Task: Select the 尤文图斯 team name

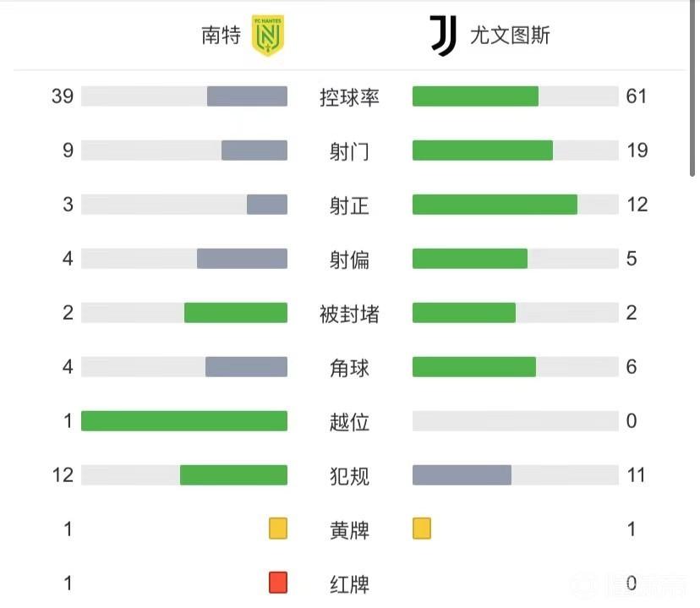Action: [x=510, y=36]
